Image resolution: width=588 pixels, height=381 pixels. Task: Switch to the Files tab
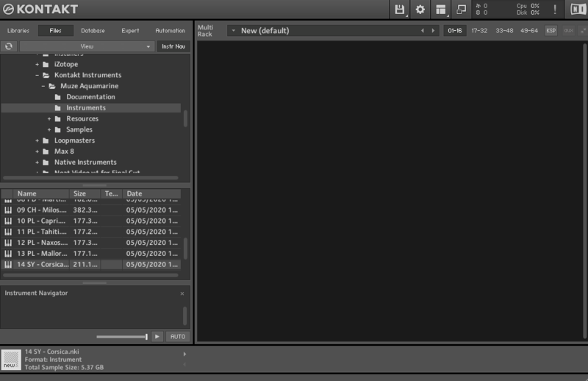tap(56, 31)
